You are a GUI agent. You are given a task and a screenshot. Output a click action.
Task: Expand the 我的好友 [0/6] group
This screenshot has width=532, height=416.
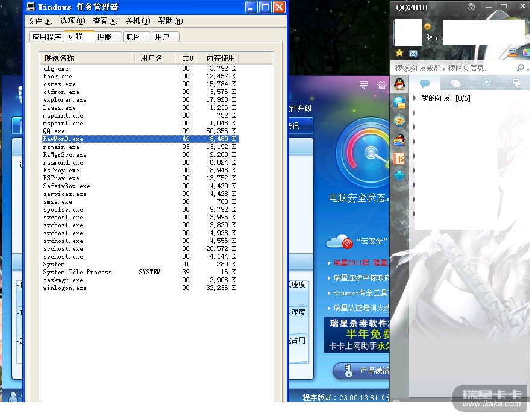pyautogui.click(x=415, y=98)
